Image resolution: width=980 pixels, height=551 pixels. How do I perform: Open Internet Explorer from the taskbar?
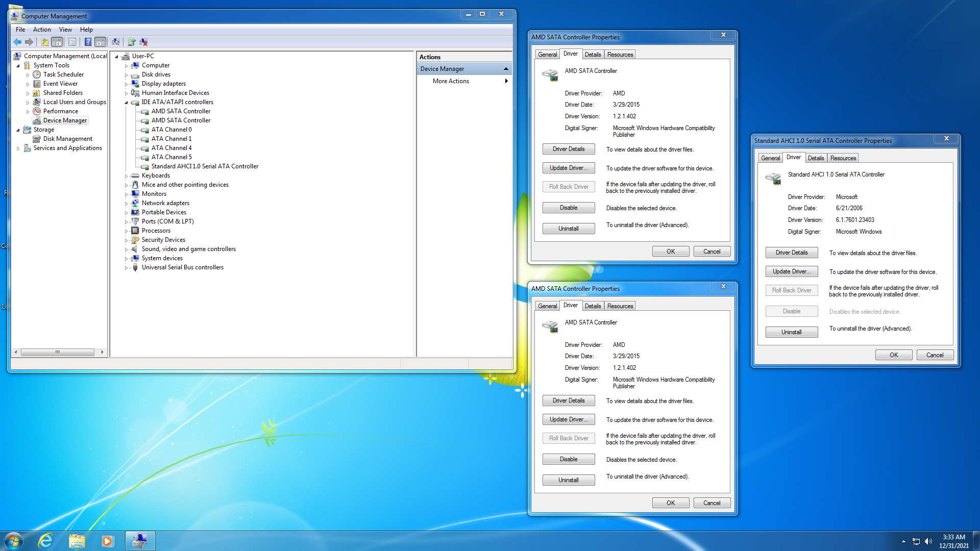pyautogui.click(x=46, y=540)
